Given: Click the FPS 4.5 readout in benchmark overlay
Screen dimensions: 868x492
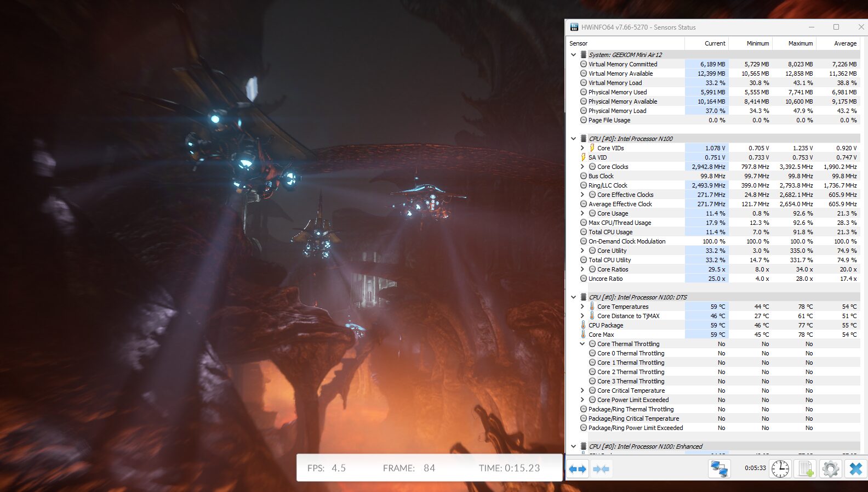Looking at the screenshot, I should (x=327, y=468).
